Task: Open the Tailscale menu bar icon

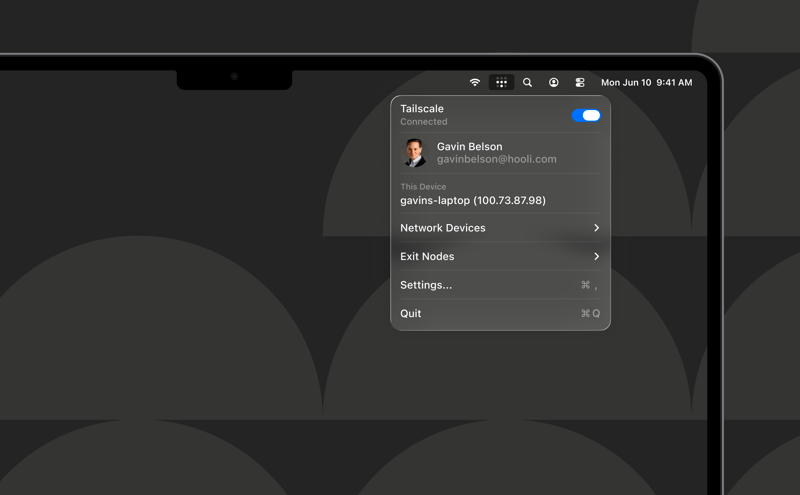Action: [x=502, y=82]
